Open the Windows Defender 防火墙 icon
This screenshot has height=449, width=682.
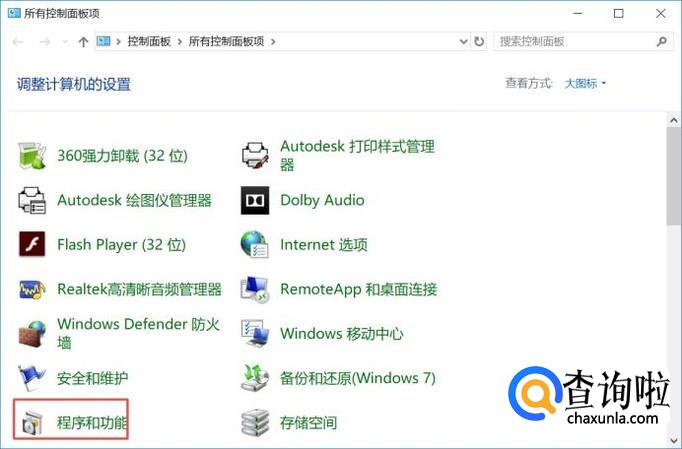32,334
